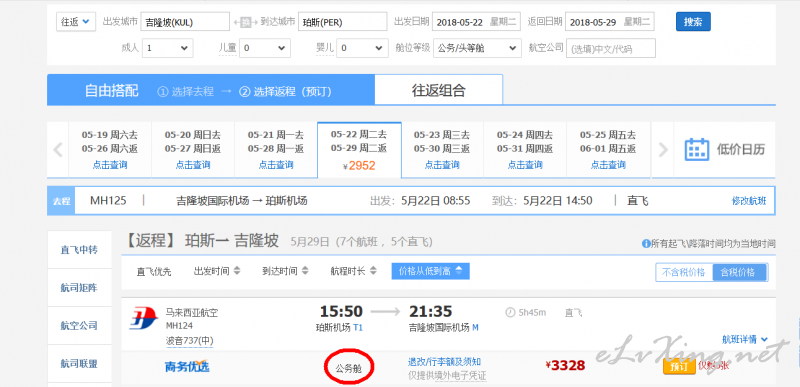Swap departure and arrival cities icon
The height and width of the screenshot is (387, 800).
246,22
